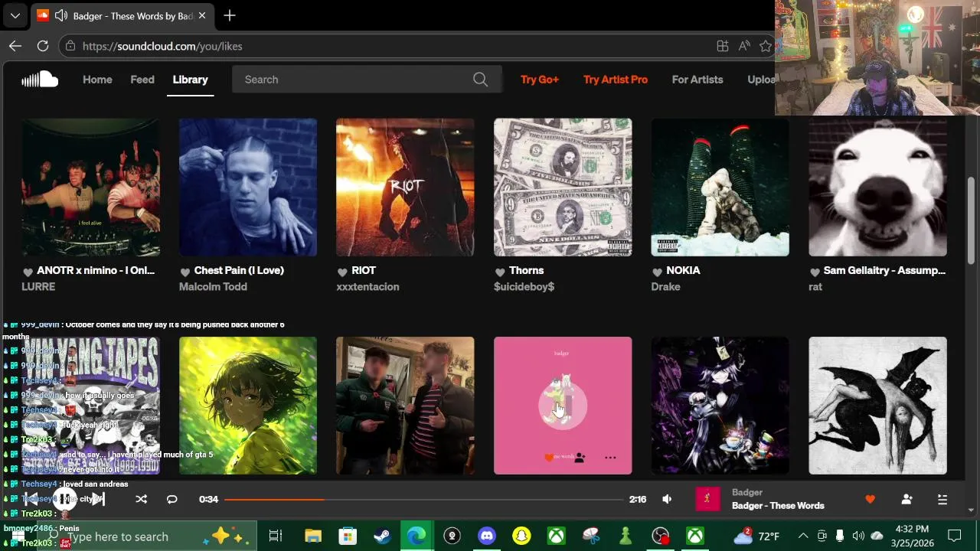Open the Drake artist link
Screen dimensions: 980x551
[665, 287]
